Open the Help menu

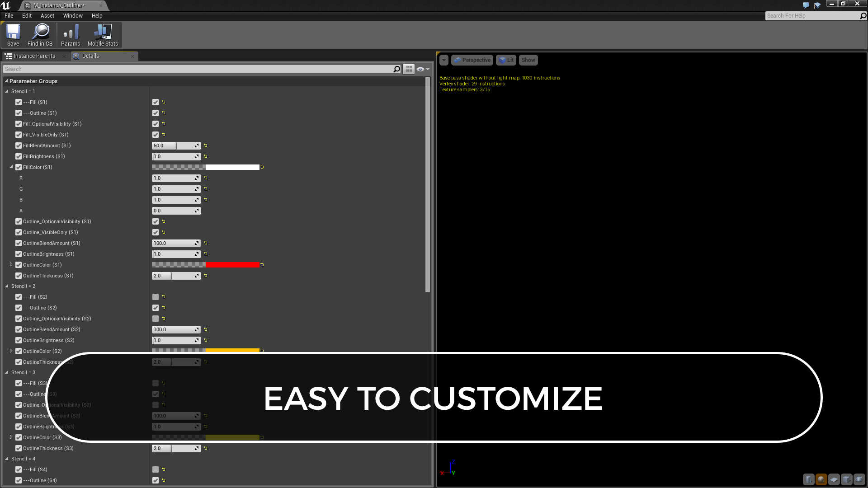click(97, 16)
